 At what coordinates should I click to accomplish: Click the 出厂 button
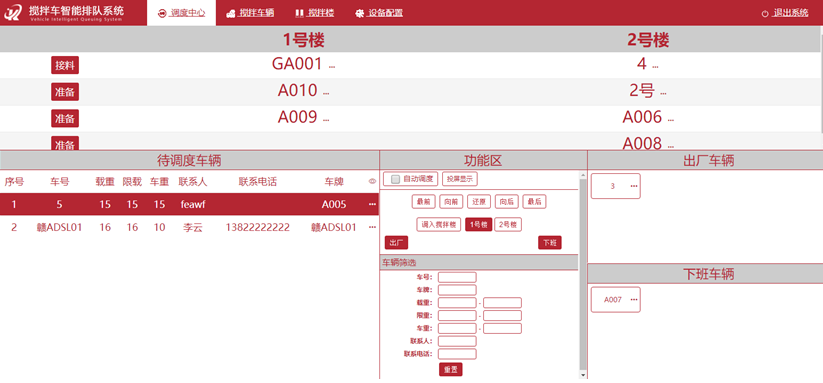[396, 243]
